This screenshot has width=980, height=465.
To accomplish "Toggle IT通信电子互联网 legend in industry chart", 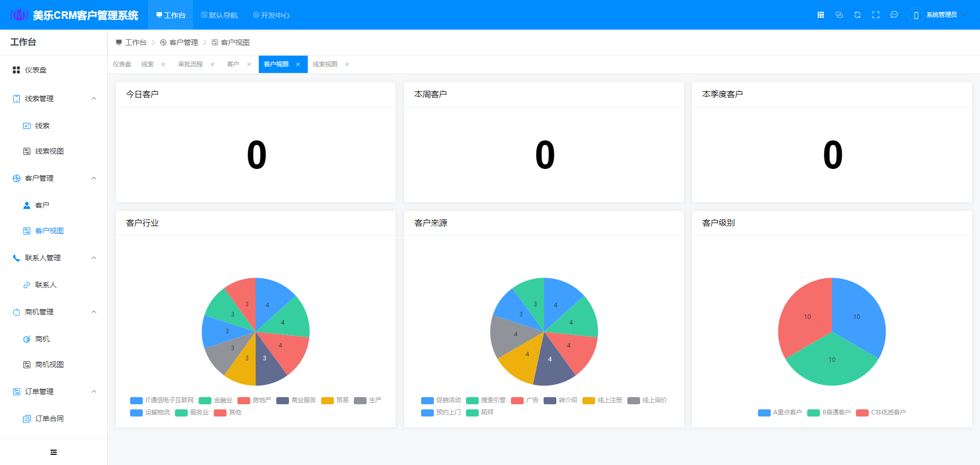I will click(162, 400).
